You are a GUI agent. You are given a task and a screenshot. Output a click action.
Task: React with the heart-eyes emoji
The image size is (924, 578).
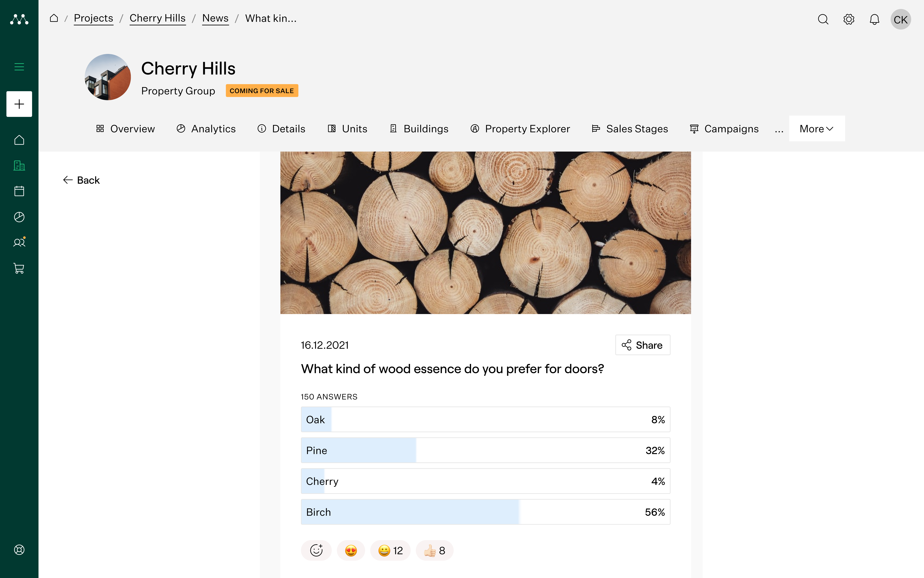point(351,551)
